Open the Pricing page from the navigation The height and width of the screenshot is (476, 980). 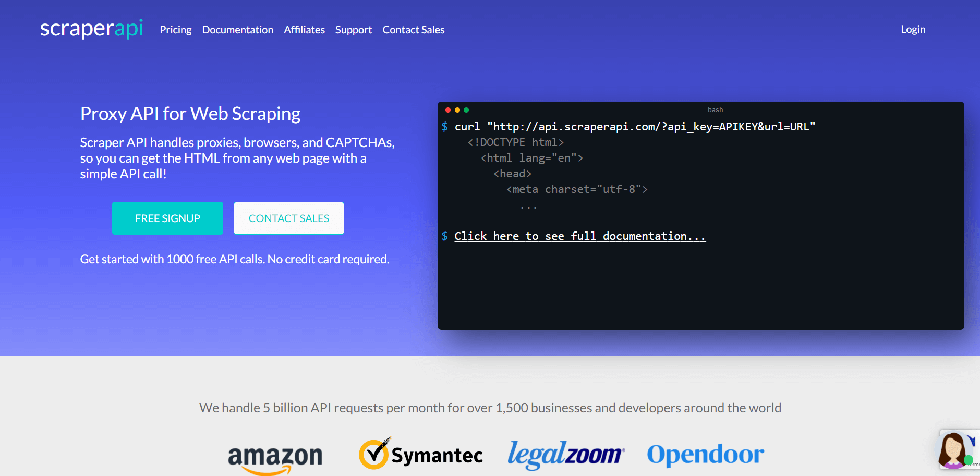[x=175, y=30]
